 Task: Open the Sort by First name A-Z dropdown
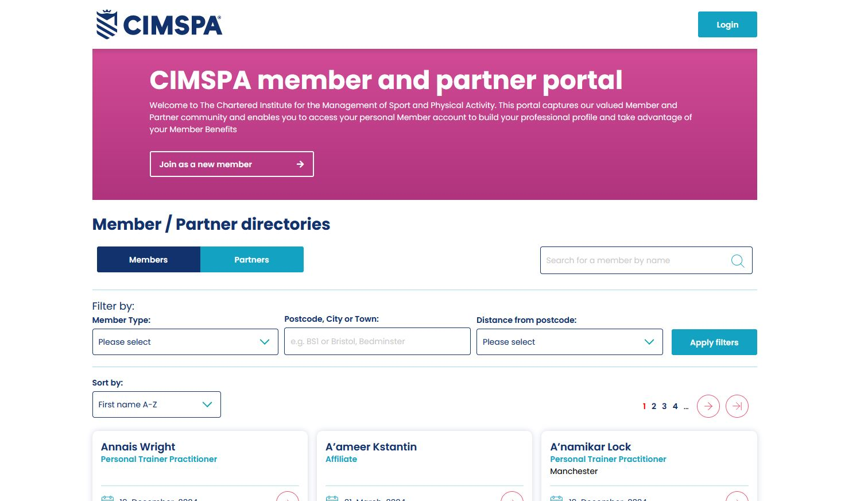pyautogui.click(x=156, y=404)
